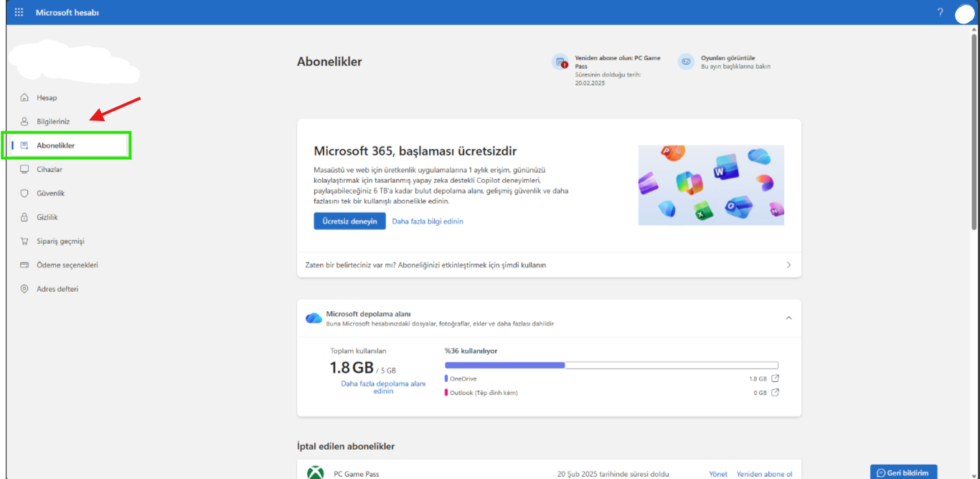
Task: Click Yeniden abone ol link
Action: coord(764,474)
